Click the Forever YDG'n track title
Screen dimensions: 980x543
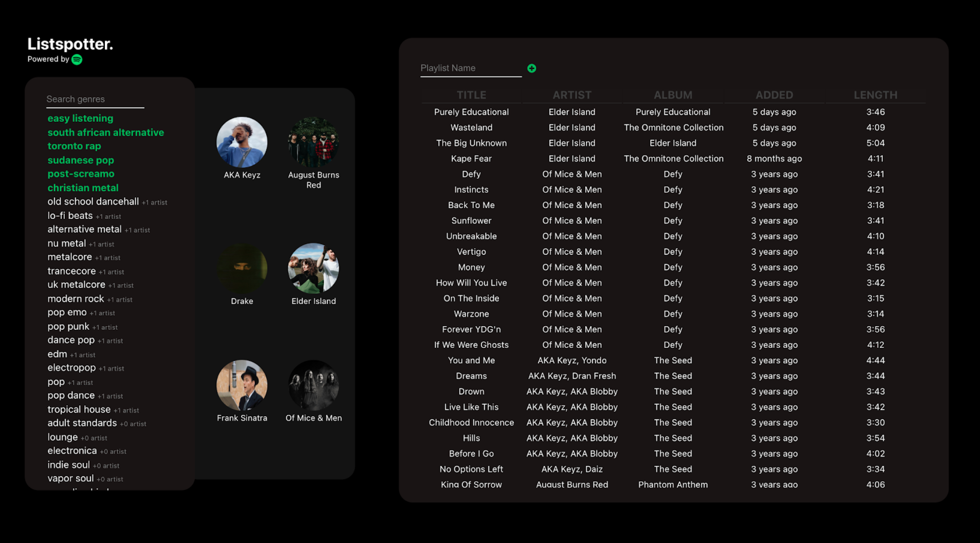point(471,329)
